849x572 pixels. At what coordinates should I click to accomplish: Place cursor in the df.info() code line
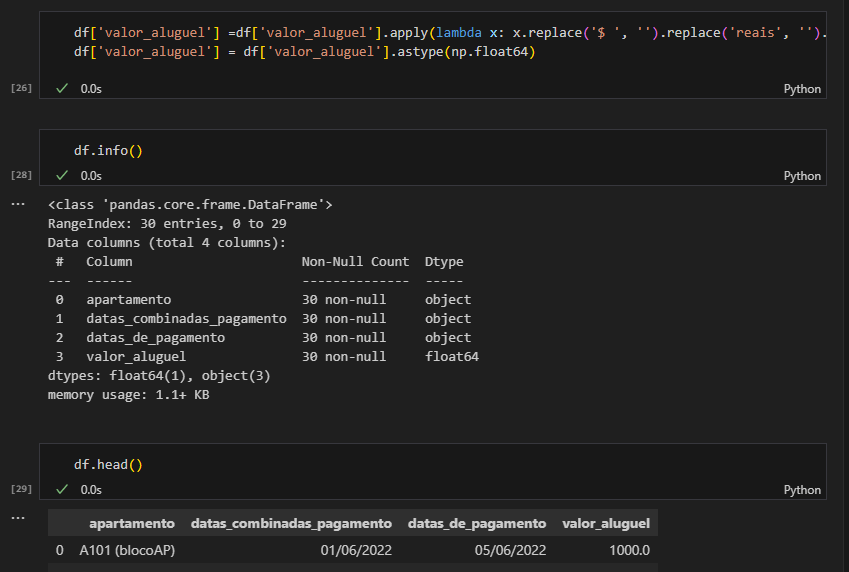[108, 151]
